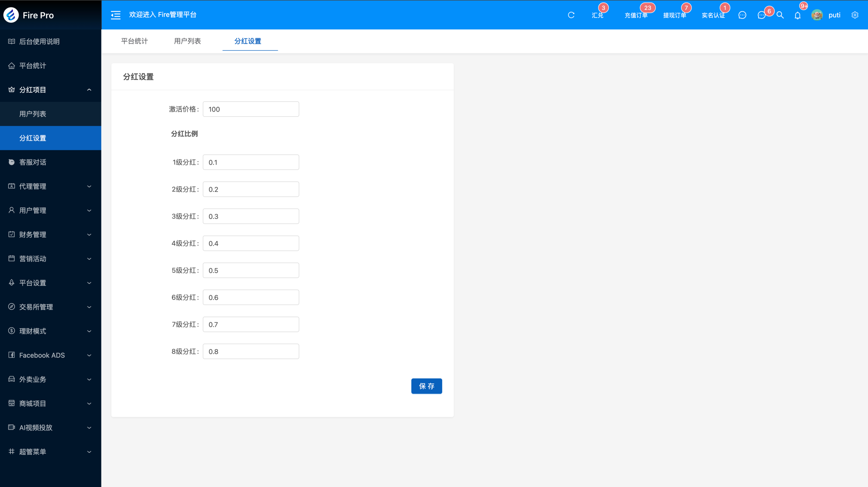The height and width of the screenshot is (487, 868).
Task: Click the Fire Pro logo
Action: tap(11, 15)
